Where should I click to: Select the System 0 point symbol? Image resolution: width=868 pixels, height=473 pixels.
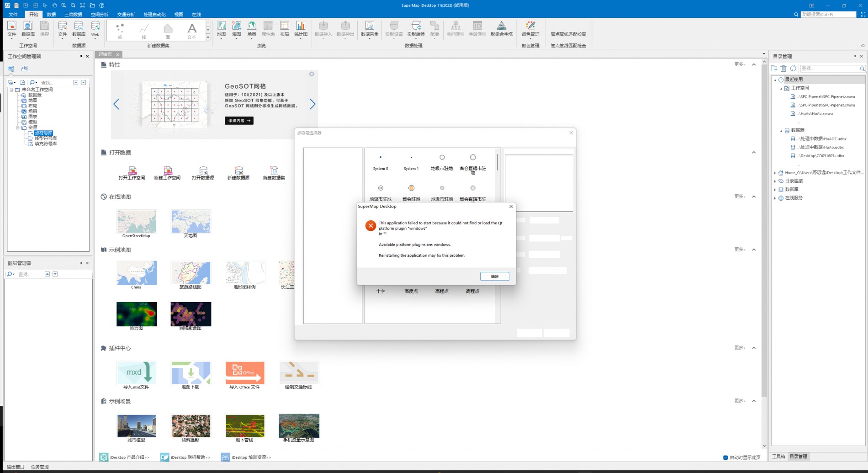pyautogui.click(x=381, y=162)
